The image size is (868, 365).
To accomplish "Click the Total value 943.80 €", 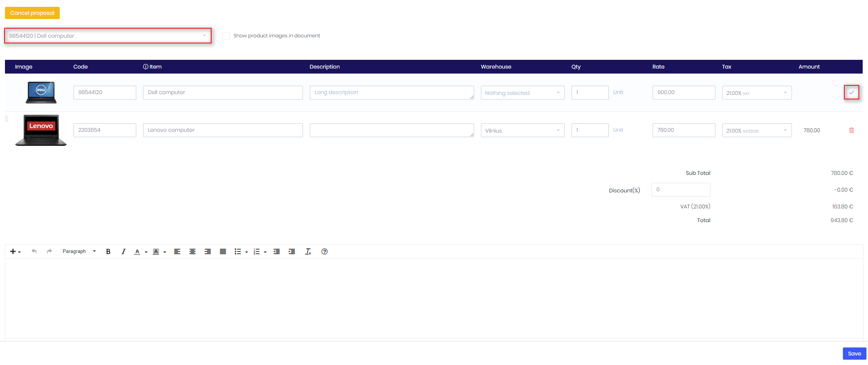I will [x=842, y=220].
